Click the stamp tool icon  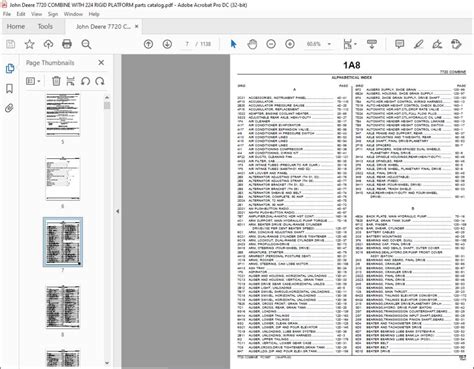coord(456,44)
